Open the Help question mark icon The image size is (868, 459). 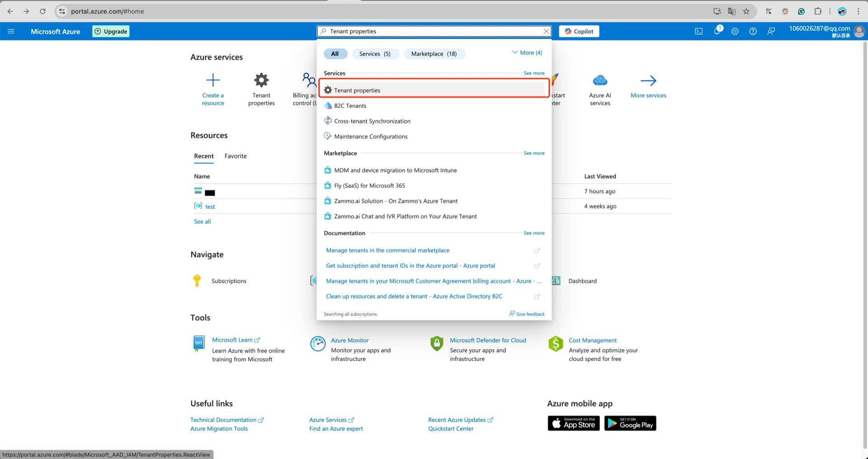coord(753,31)
